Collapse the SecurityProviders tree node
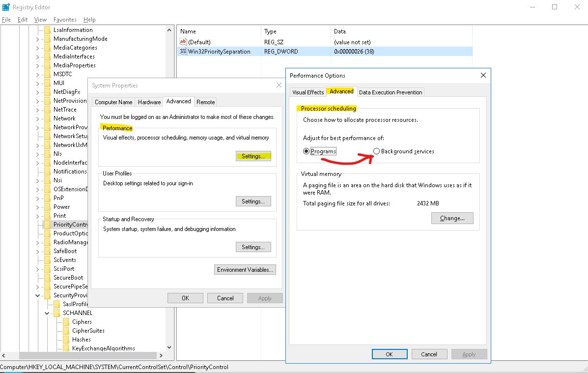This screenshot has width=588, height=373. [x=37, y=296]
